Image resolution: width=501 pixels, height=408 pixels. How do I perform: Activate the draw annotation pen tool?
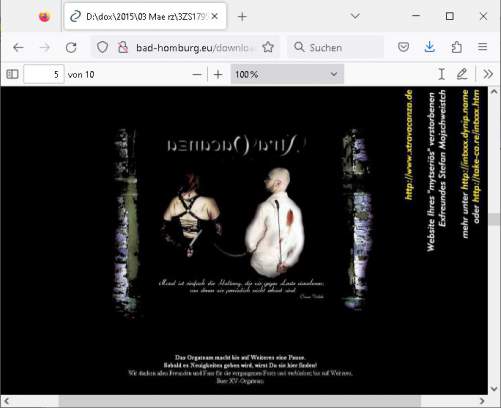coord(462,74)
